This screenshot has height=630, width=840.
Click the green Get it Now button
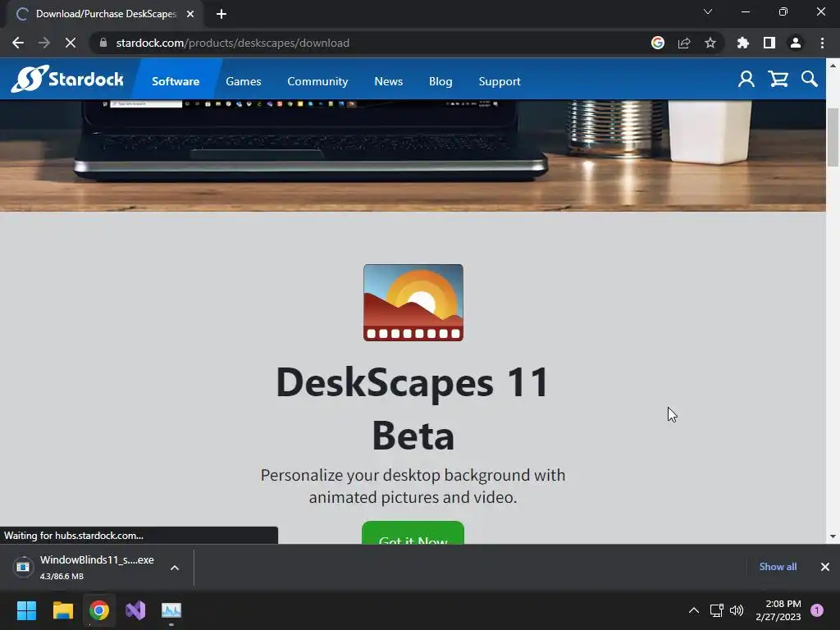point(413,533)
